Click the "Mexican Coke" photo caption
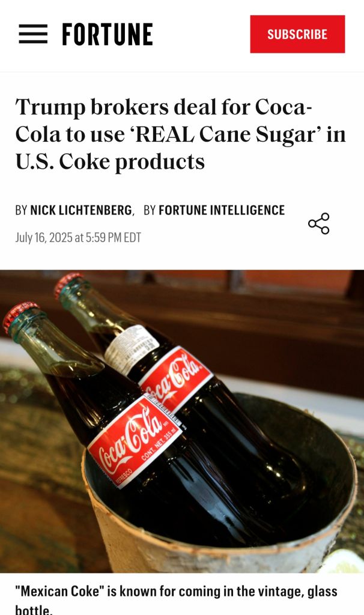This screenshot has height=615, width=364. (x=176, y=598)
